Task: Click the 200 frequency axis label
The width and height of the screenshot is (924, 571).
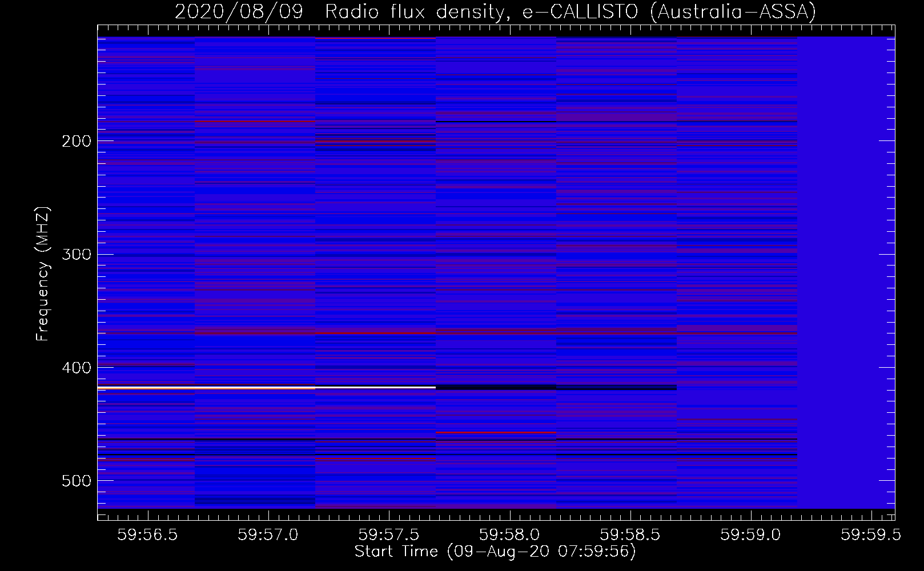Action: pos(77,141)
